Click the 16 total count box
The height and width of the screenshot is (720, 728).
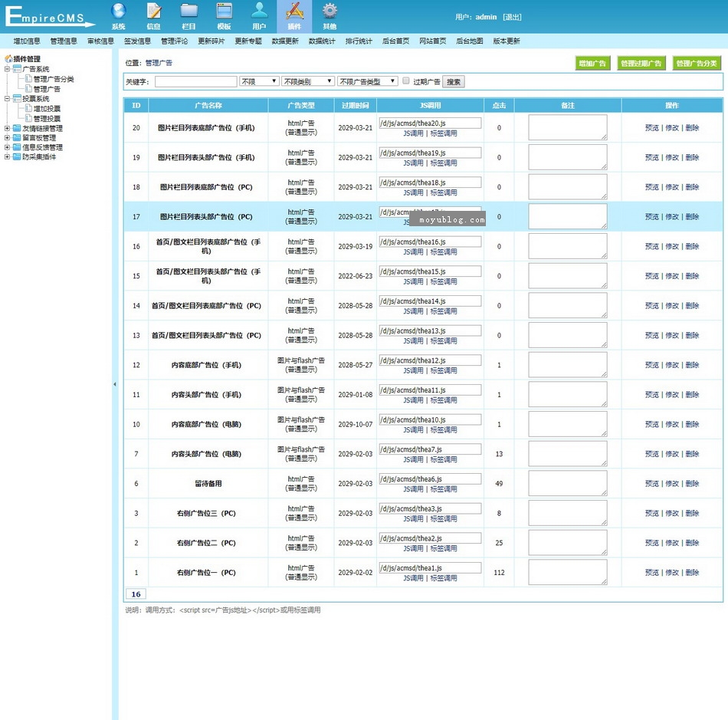click(136, 594)
